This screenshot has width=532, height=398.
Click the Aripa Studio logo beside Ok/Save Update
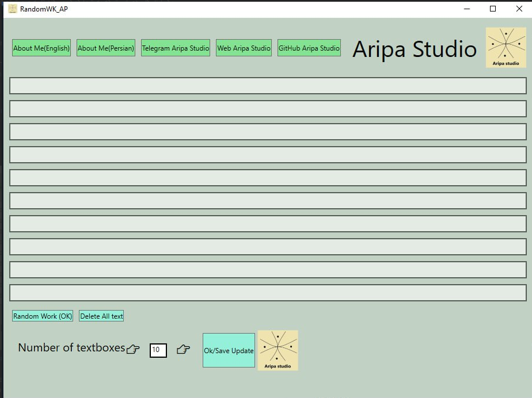pos(278,350)
